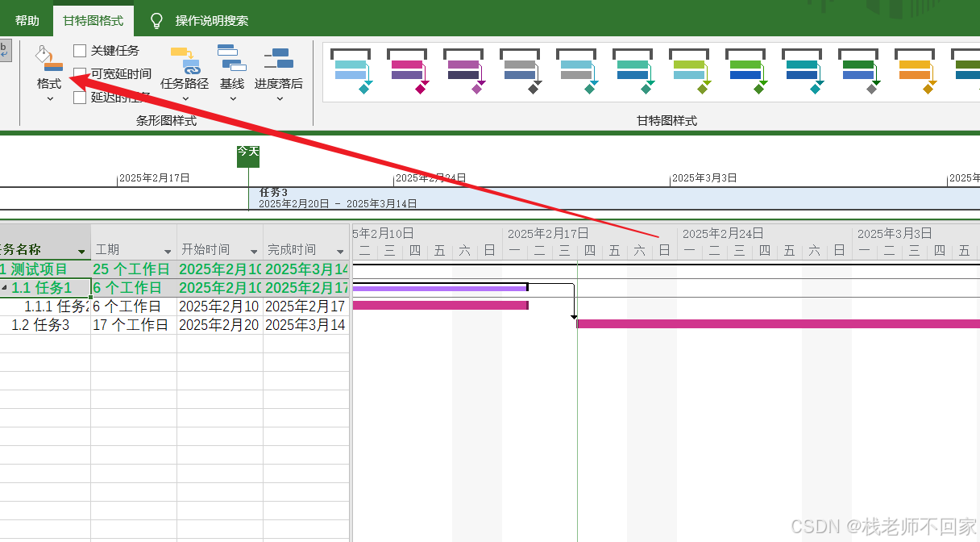Click the 基线 icon

pos(232,58)
